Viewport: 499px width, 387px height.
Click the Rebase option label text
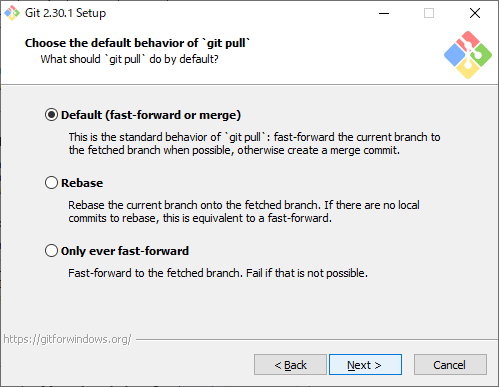point(82,183)
